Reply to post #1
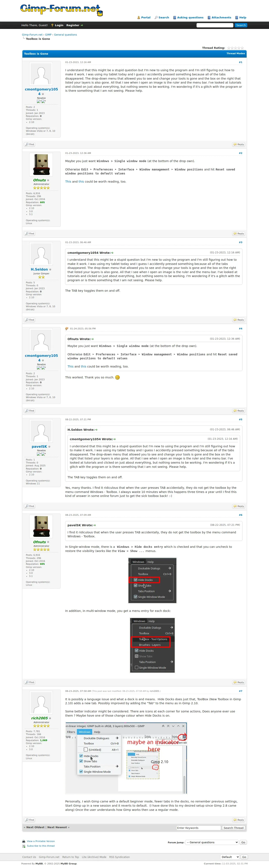This screenshot has width=269, height=868. point(239,144)
